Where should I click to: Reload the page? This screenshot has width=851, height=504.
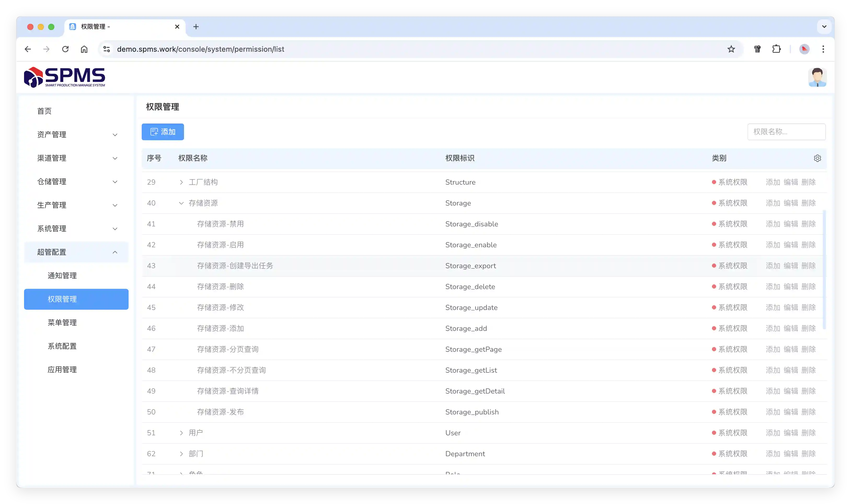pos(65,49)
